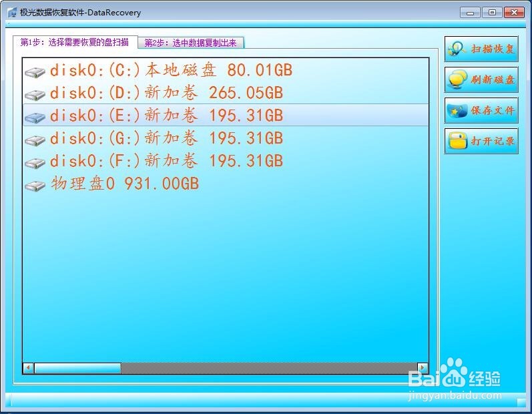
Task: Maximize the DataRecovery window
Action: pyautogui.click(x=492, y=13)
